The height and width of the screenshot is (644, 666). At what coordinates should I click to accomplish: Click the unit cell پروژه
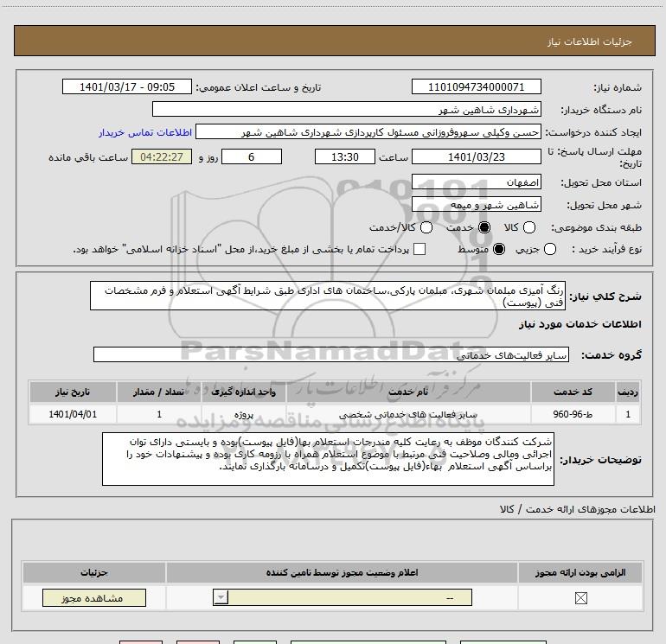pyautogui.click(x=244, y=414)
